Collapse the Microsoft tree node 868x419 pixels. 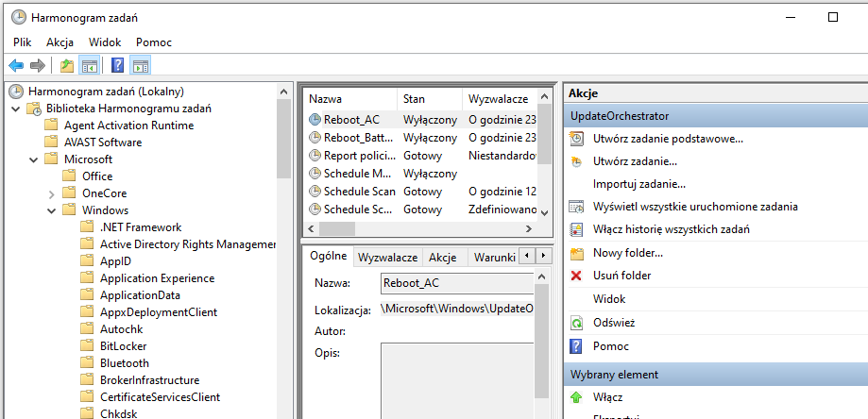click(x=34, y=159)
